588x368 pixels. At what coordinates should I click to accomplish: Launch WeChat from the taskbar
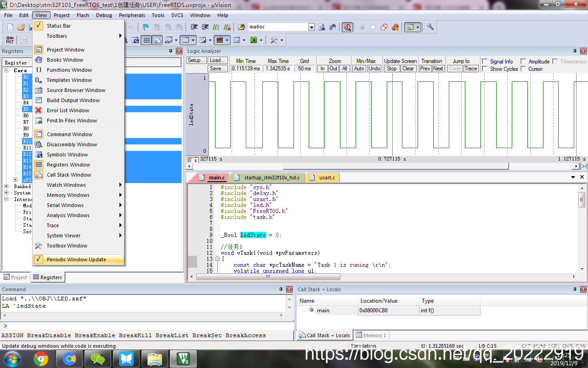point(97,358)
